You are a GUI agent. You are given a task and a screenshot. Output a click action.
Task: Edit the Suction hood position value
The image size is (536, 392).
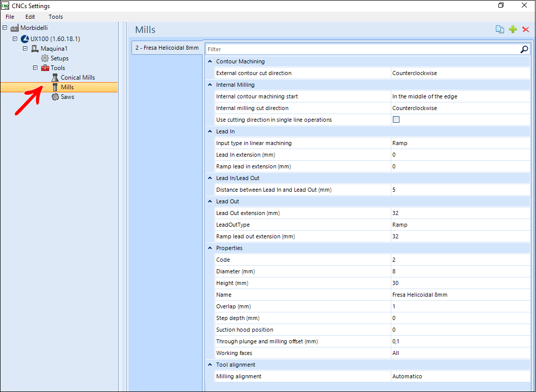point(460,330)
